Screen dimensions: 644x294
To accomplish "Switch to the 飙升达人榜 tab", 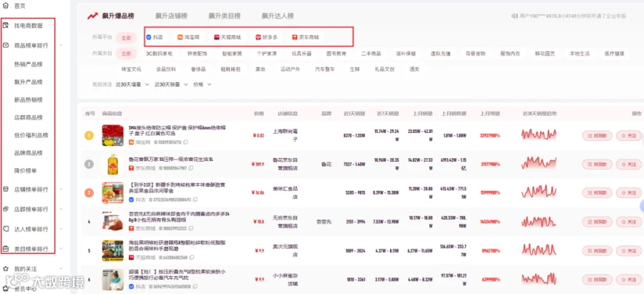I will pos(278,16).
